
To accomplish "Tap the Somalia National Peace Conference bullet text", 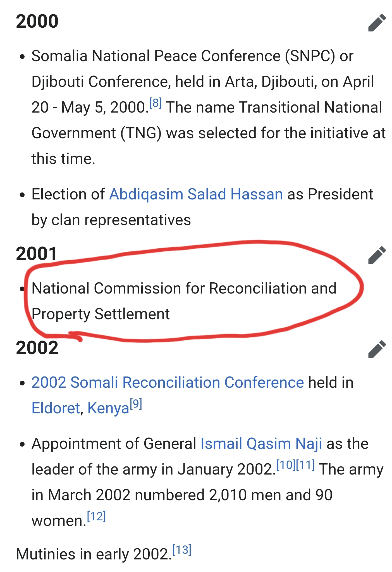I will point(209,107).
